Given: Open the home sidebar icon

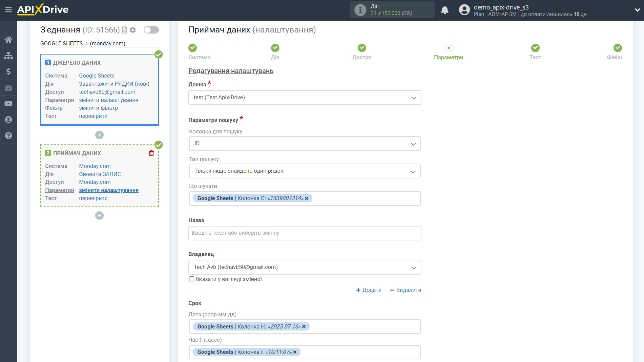Looking at the screenshot, I should [8, 40].
